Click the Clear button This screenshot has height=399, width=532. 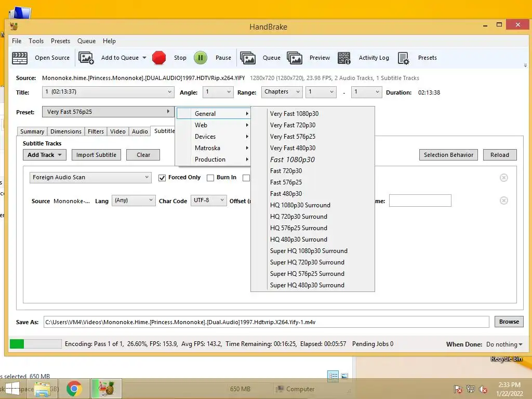click(x=143, y=155)
